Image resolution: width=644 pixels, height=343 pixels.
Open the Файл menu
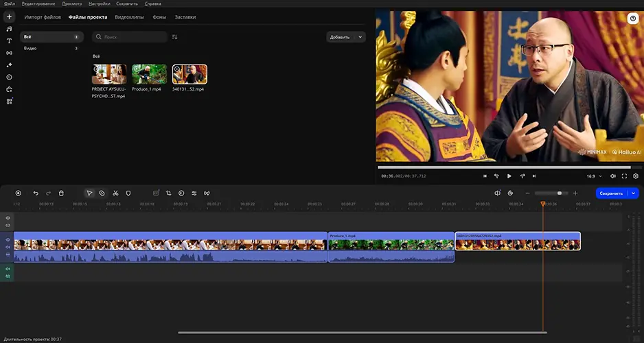point(9,3)
